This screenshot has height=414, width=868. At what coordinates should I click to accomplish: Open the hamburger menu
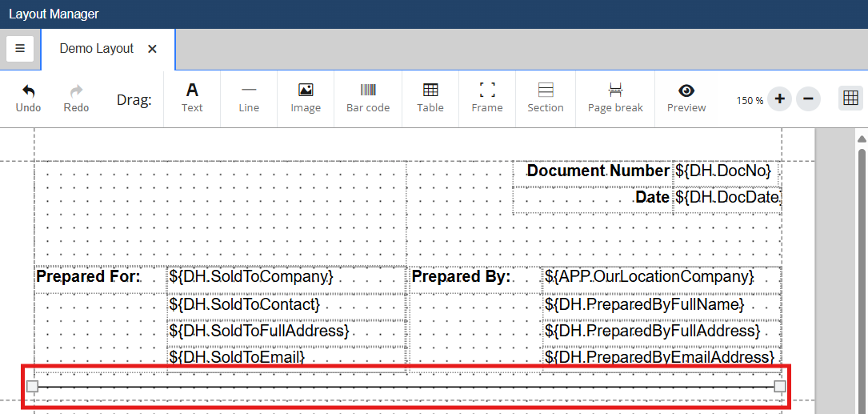(x=20, y=48)
